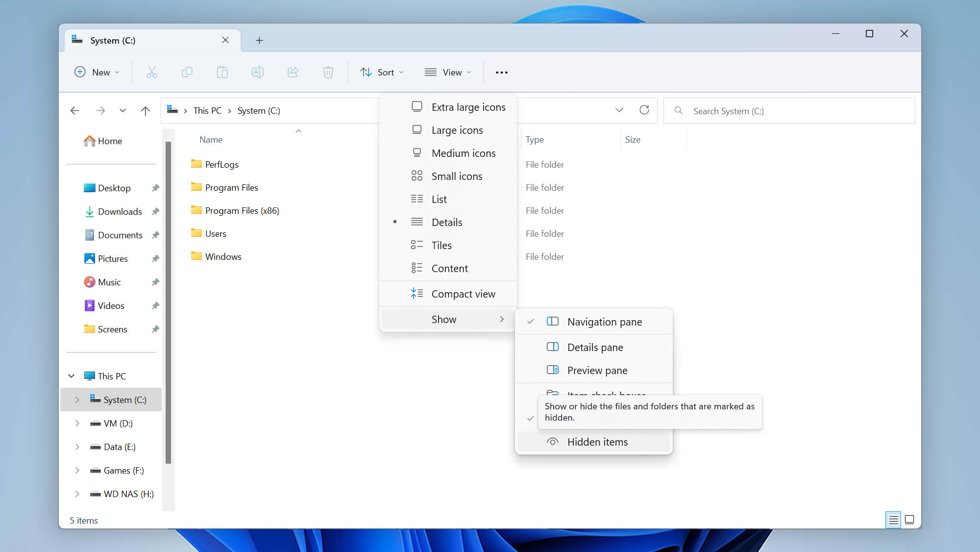
Task: Open the View dropdown menu
Action: 448,73
